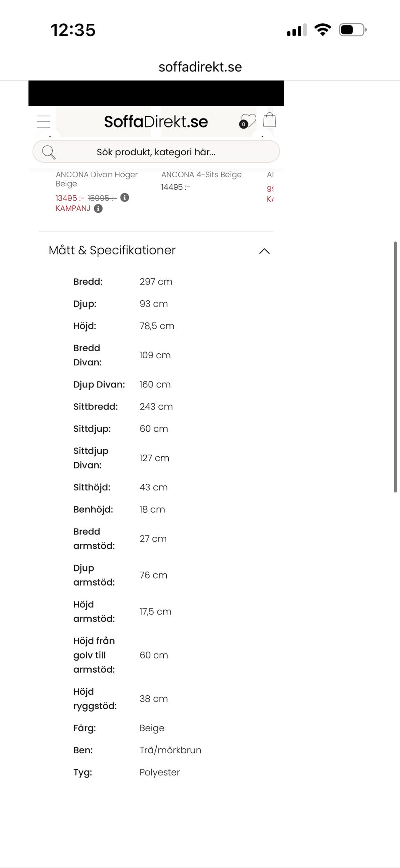This screenshot has width=400, height=868.
Task: Go to SoffaDirekt.se homepage via logo
Action: coord(156,122)
